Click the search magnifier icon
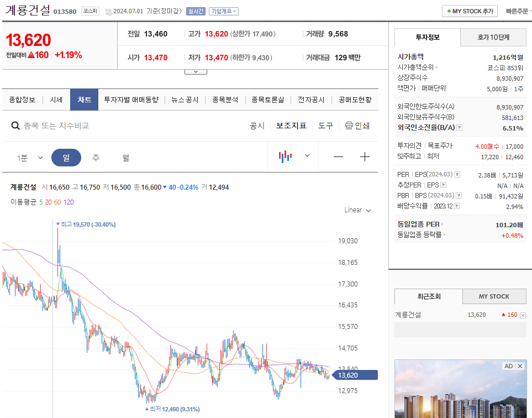 (x=15, y=126)
